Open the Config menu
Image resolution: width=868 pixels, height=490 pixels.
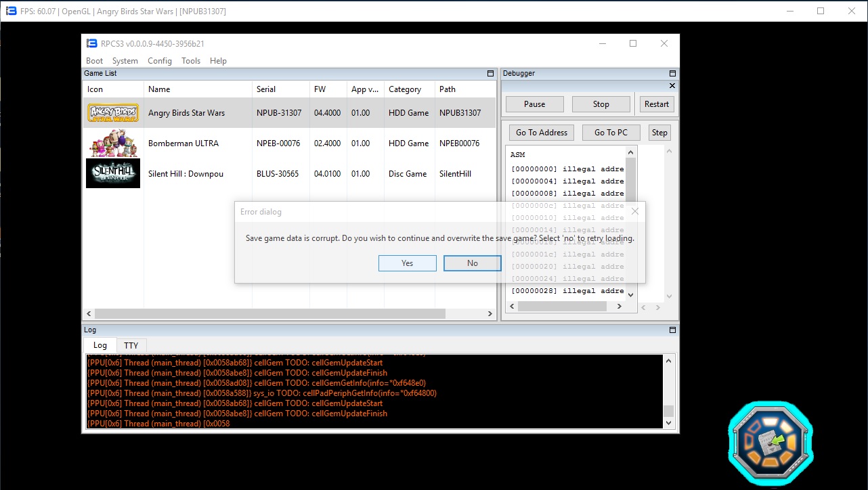click(160, 61)
